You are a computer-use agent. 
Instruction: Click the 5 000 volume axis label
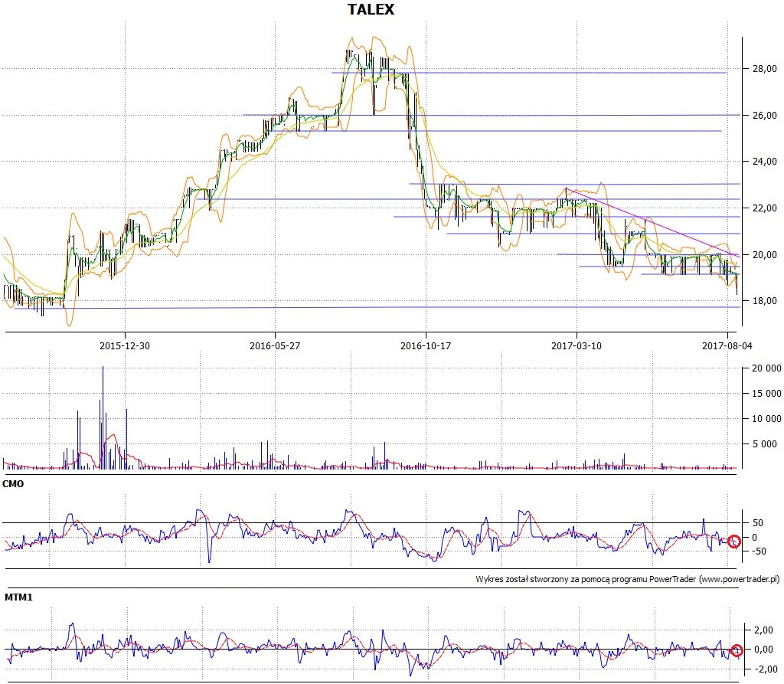(765, 443)
